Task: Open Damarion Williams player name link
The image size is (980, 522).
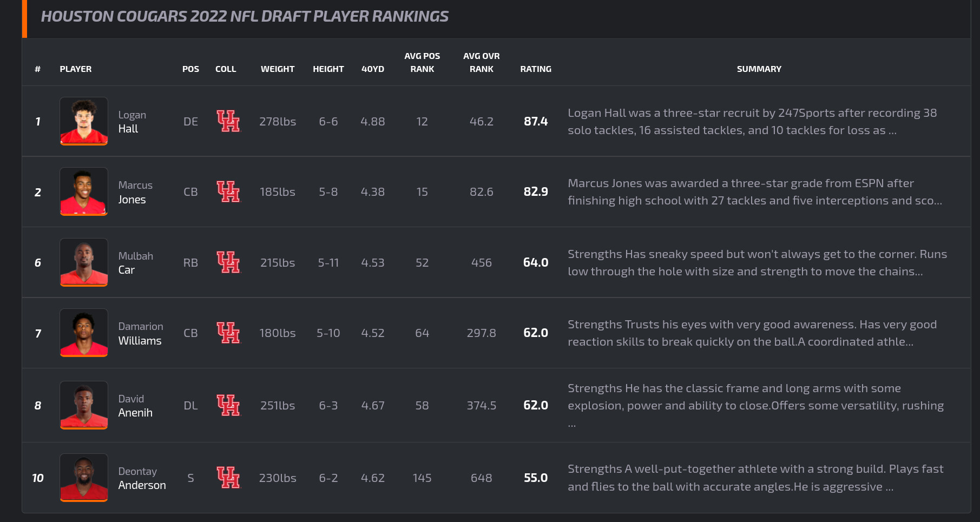Action: (x=140, y=333)
